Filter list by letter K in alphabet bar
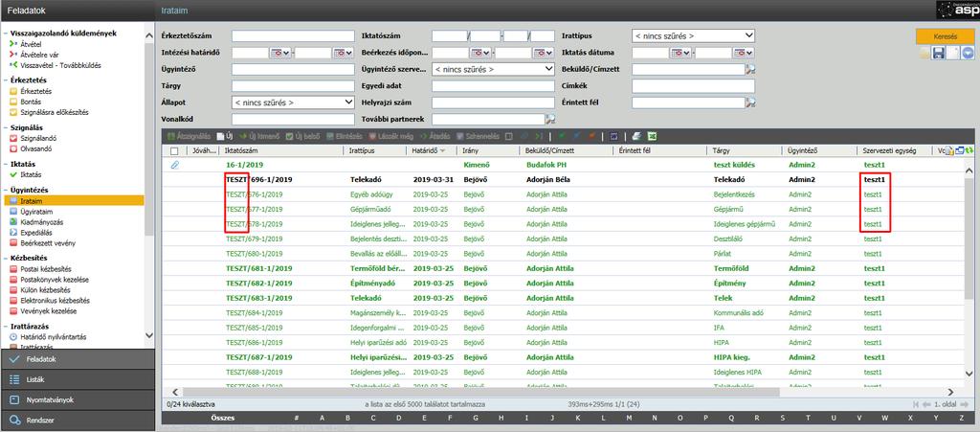Viewport: 980px width, 432px height. pyautogui.click(x=578, y=418)
